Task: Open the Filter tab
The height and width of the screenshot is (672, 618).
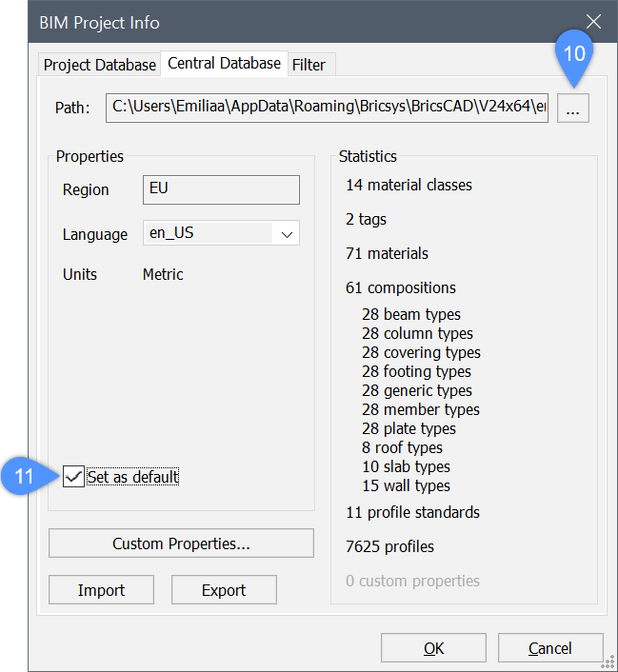Action: pyautogui.click(x=309, y=65)
